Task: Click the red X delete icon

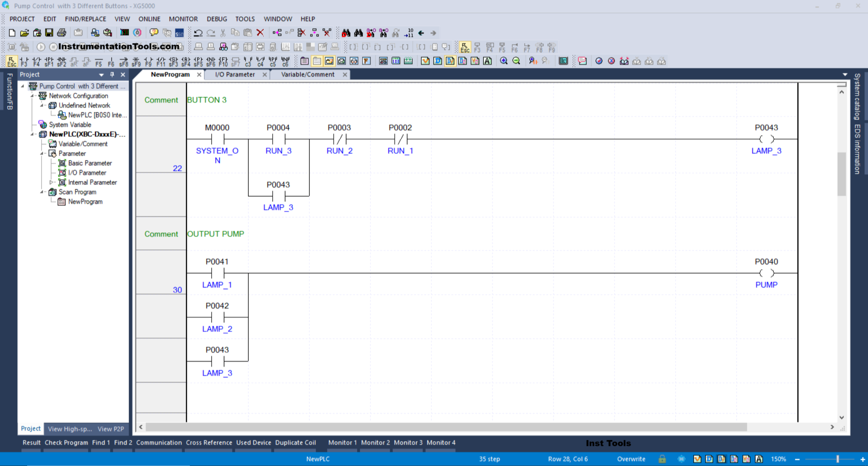Action: point(260,33)
